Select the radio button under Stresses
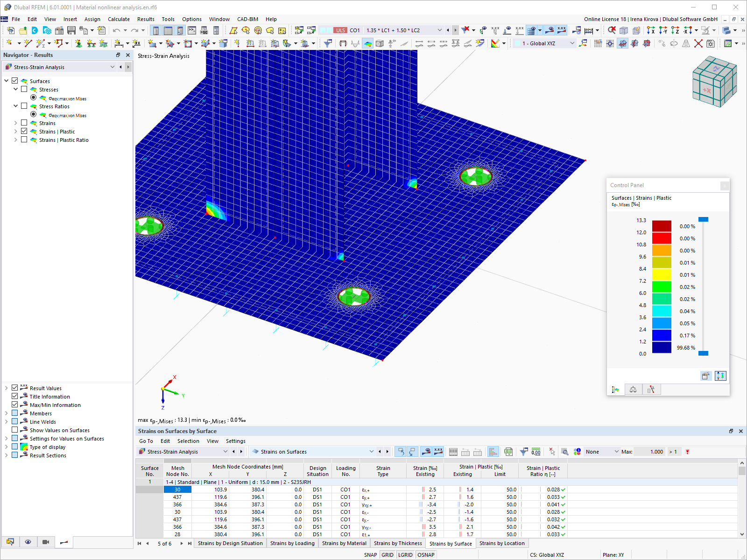The image size is (747, 560). point(34,98)
